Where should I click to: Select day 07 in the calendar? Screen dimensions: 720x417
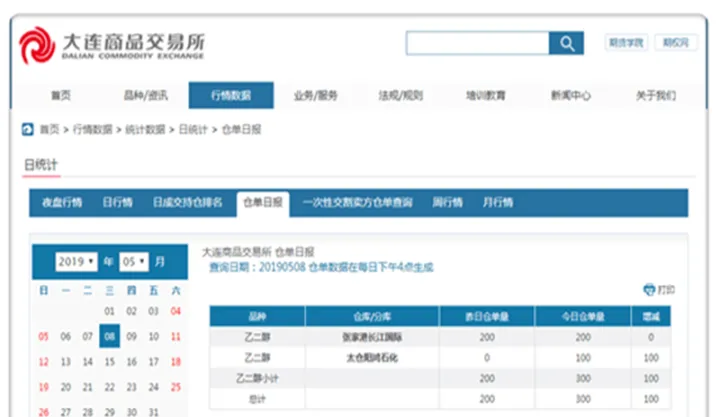pyautogui.click(x=88, y=337)
